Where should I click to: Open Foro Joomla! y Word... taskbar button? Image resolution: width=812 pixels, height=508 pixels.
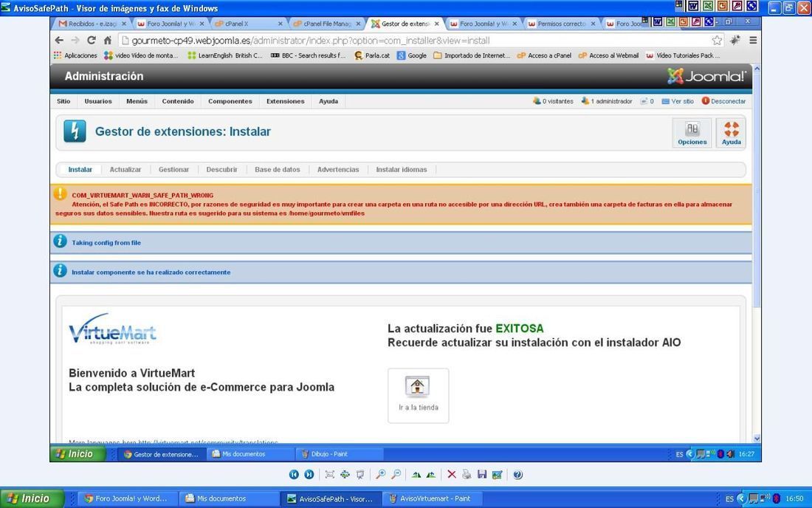(x=127, y=498)
